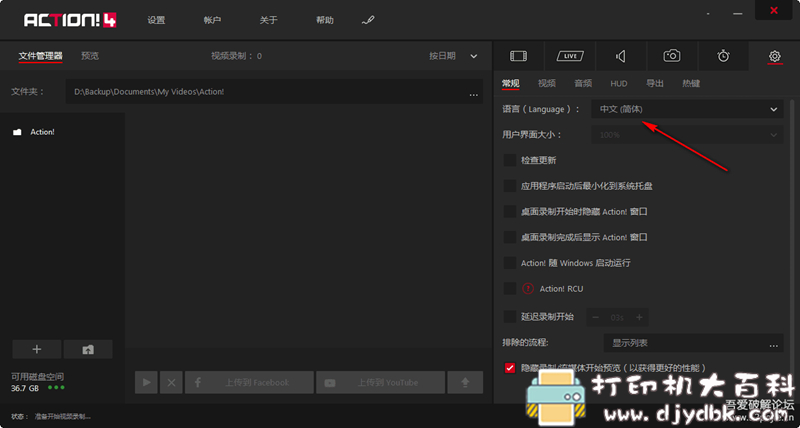Image resolution: width=800 pixels, height=428 pixels.
Task: Decrease delay time with minus button
Action: (595, 317)
